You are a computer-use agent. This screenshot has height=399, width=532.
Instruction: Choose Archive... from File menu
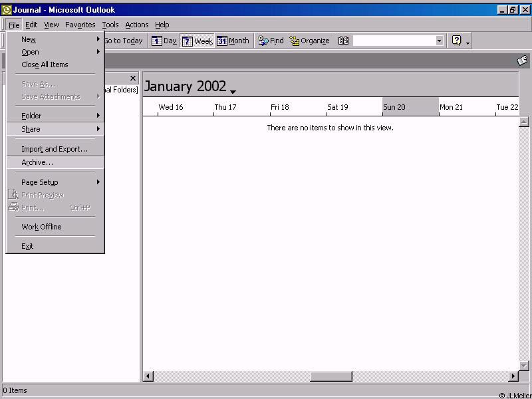(x=55, y=162)
